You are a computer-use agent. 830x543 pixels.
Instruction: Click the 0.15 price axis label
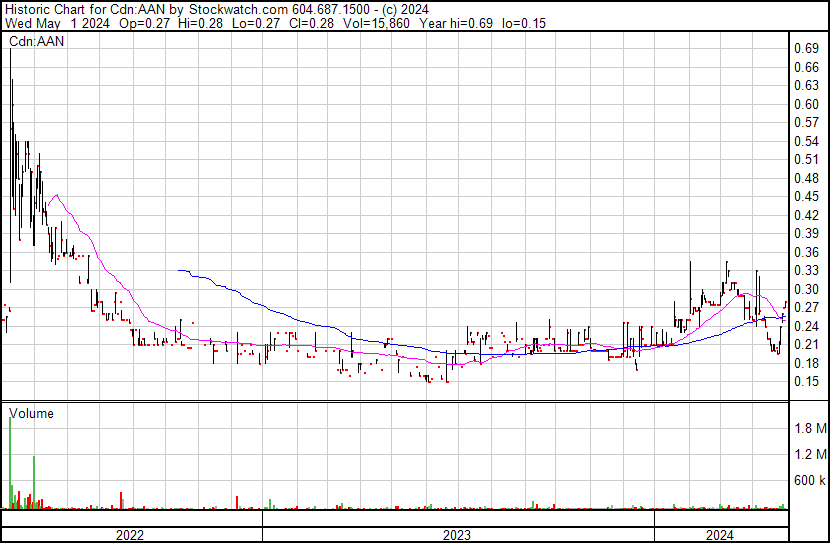click(x=806, y=381)
